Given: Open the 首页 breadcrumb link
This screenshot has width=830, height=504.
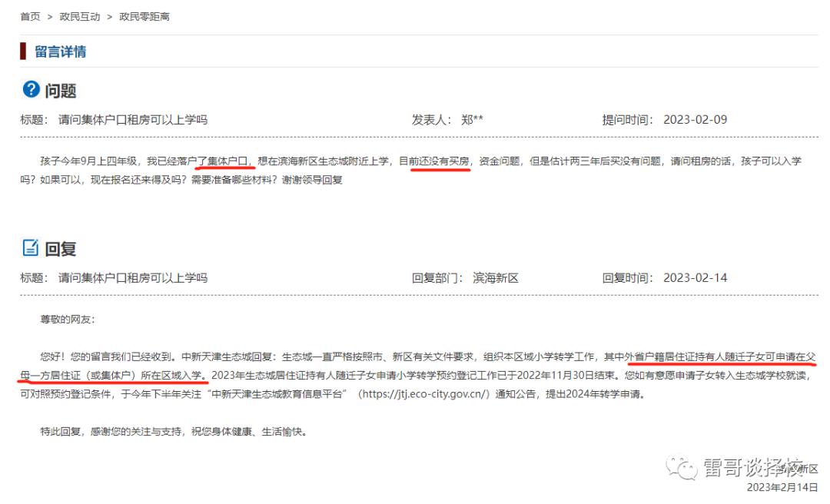Looking at the screenshot, I should pos(29,15).
